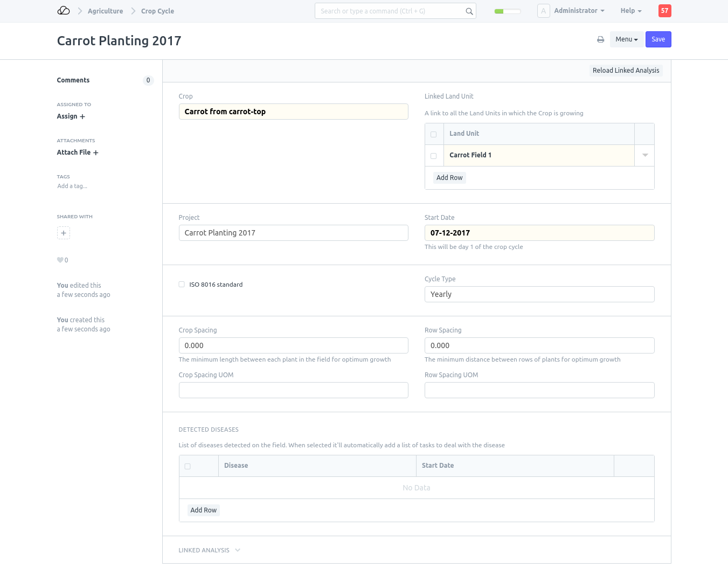This screenshot has height=575, width=728.
Task: Click the search magnifier icon
Action: coord(469,11)
